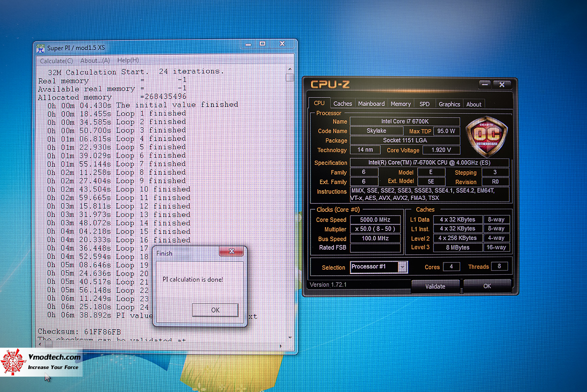Switch to the Graphics tab in CPU-Z
The height and width of the screenshot is (392, 587).
pos(449,104)
